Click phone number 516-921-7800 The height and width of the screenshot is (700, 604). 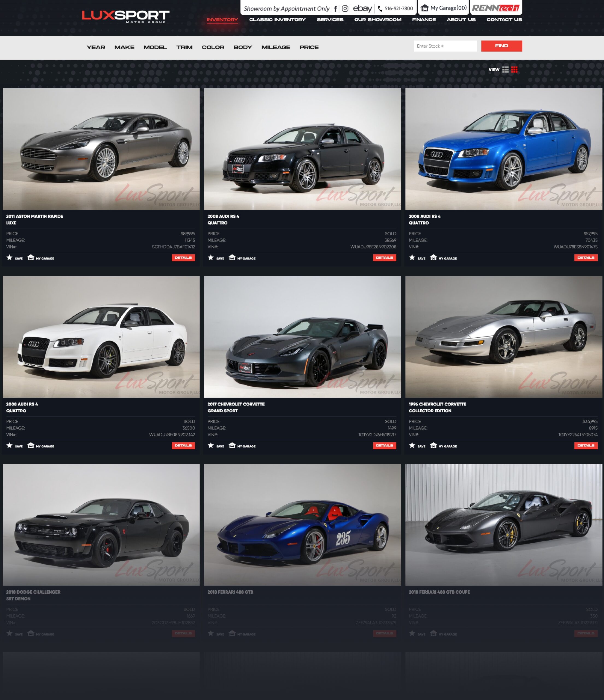pyautogui.click(x=399, y=8)
